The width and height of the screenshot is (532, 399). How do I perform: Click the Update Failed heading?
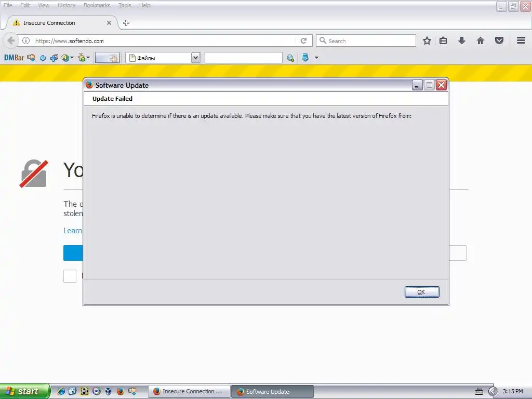pyautogui.click(x=112, y=99)
